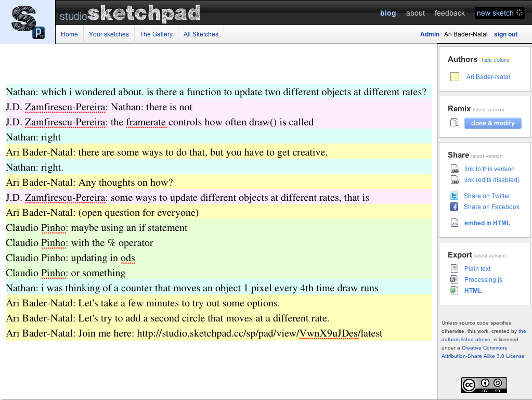Click 'embed in HTML' link

tap(487, 223)
